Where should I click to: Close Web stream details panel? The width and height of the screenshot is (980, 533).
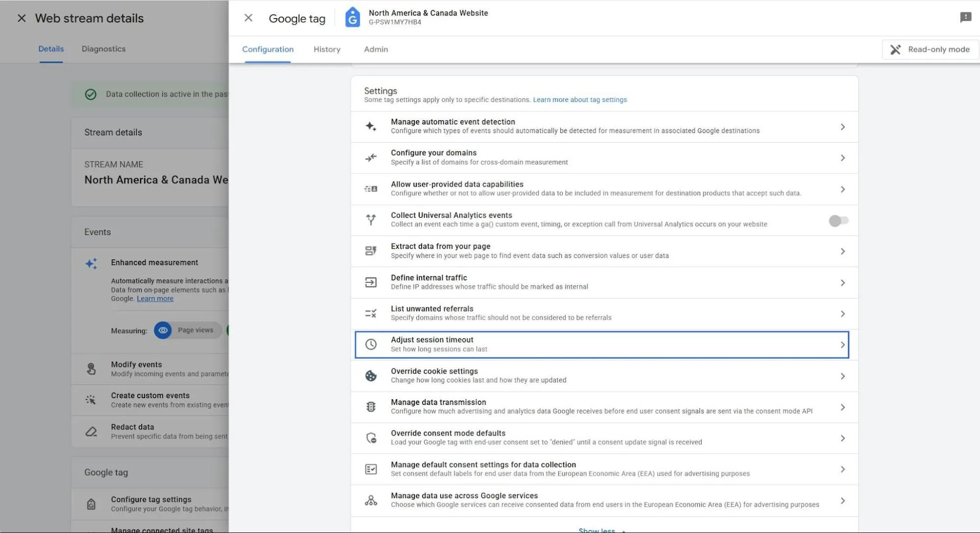point(22,18)
